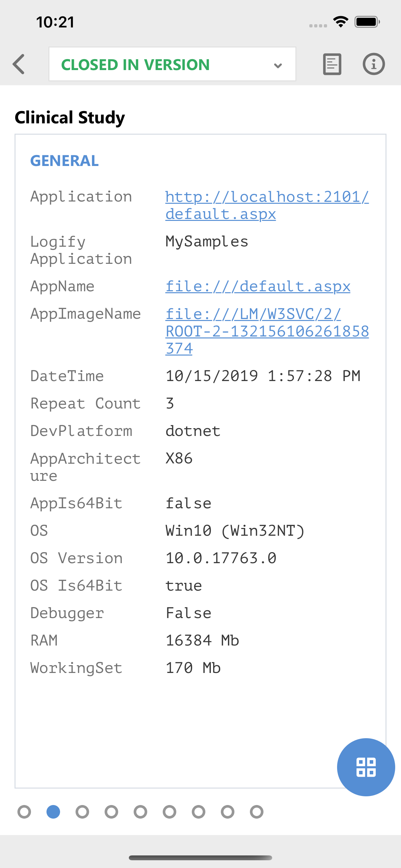This screenshot has height=868, width=401.
Task: Tap the GENERAL section header
Action: 64,161
